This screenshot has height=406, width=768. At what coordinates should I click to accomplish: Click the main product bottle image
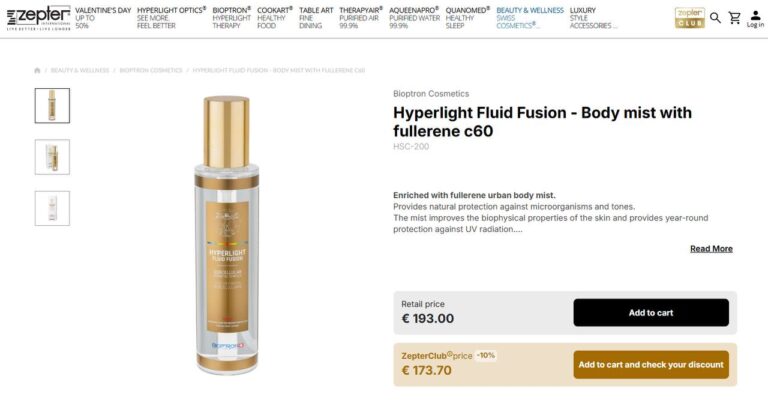[226, 235]
